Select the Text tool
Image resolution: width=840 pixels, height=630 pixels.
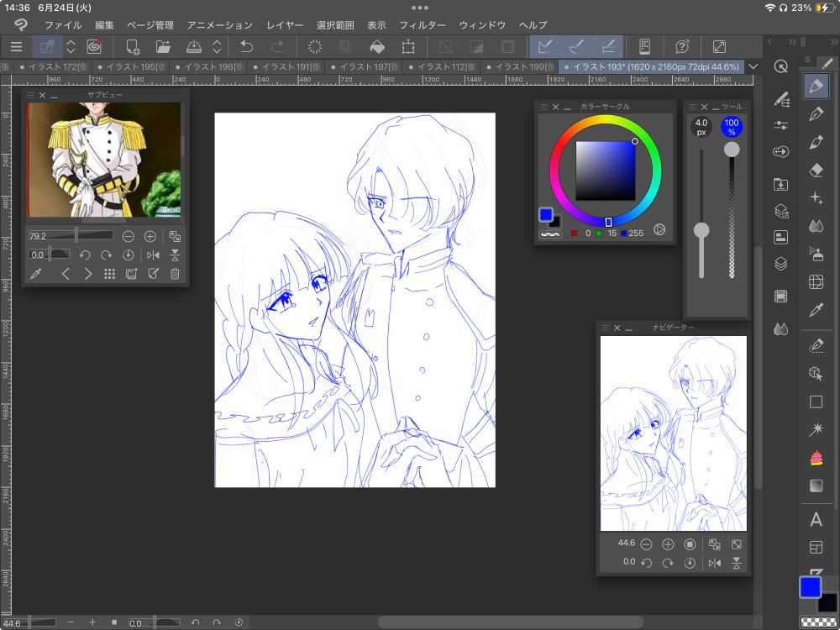[x=815, y=520]
